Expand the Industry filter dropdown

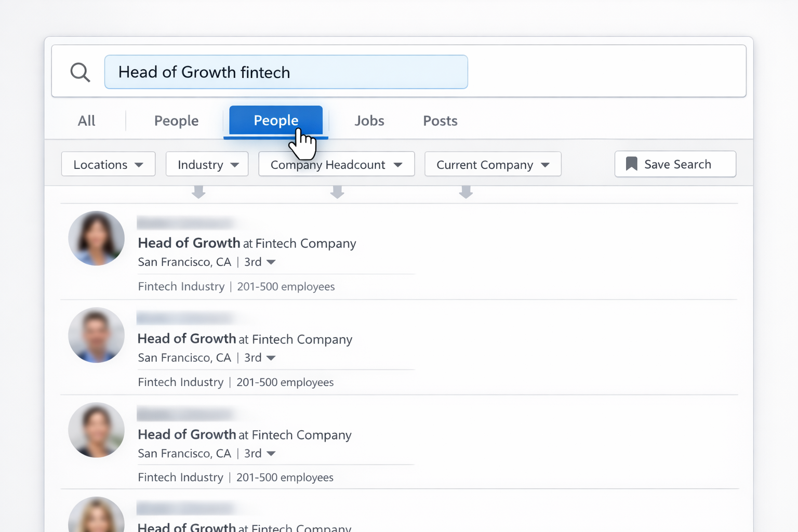click(x=207, y=164)
